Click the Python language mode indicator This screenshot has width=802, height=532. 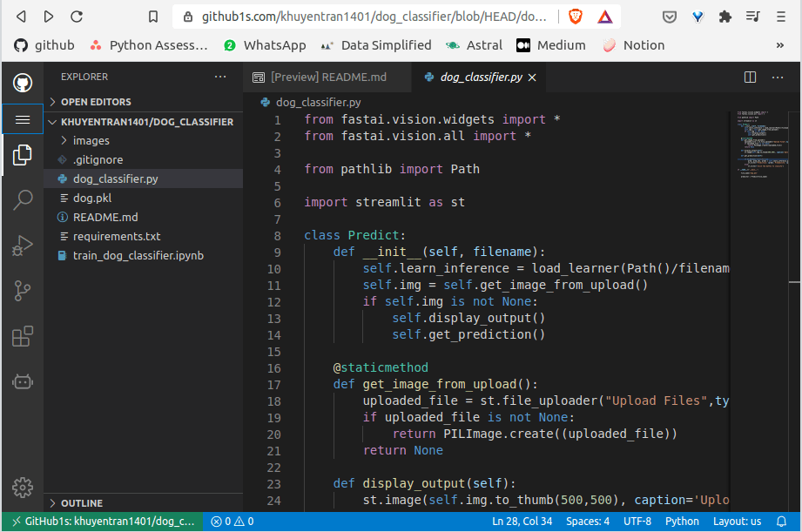682,522
